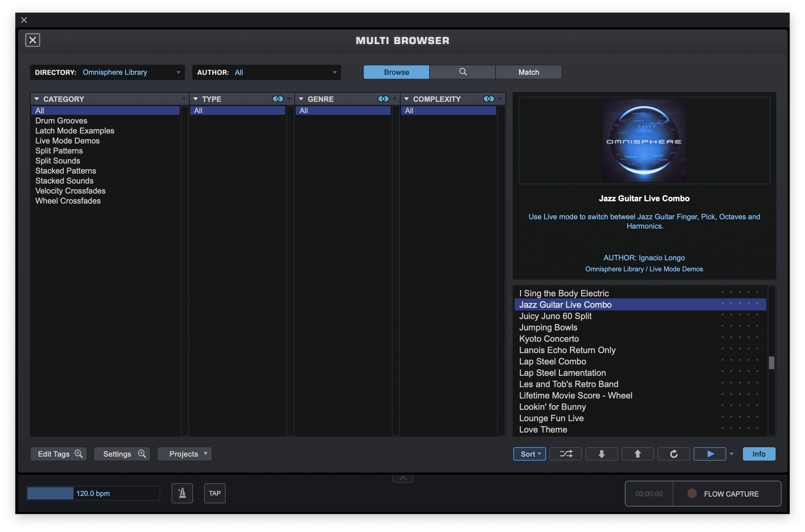Open the Projects dropdown
Image resolution: width=805 pixels, height=532 pixels.
point(185,454)
